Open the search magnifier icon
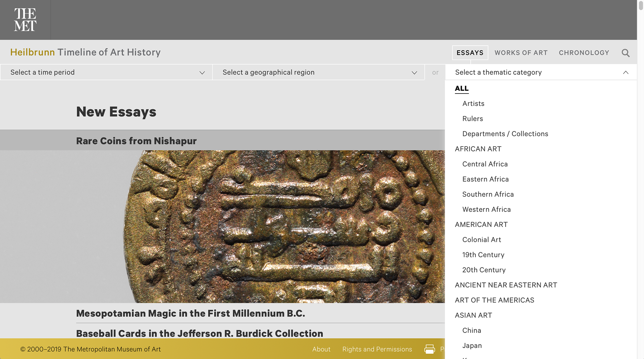This screenshot has width=644, height=359. (x=625, y=53)
